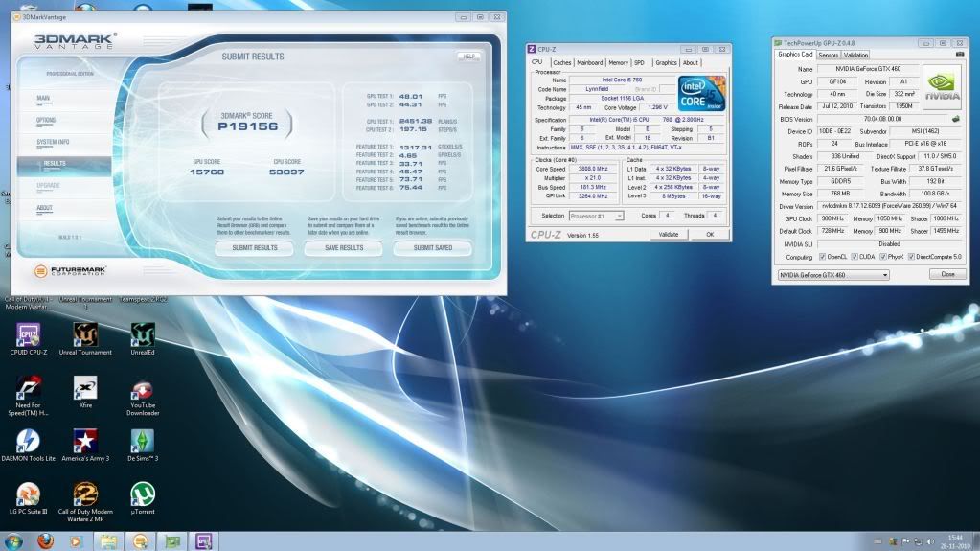Open the De Sims 3 desktop icon
This screenshot has height=551, width=980.
point(143,446)
